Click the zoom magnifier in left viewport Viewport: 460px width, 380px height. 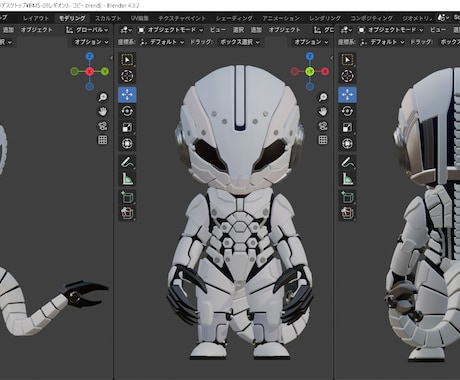103,97
